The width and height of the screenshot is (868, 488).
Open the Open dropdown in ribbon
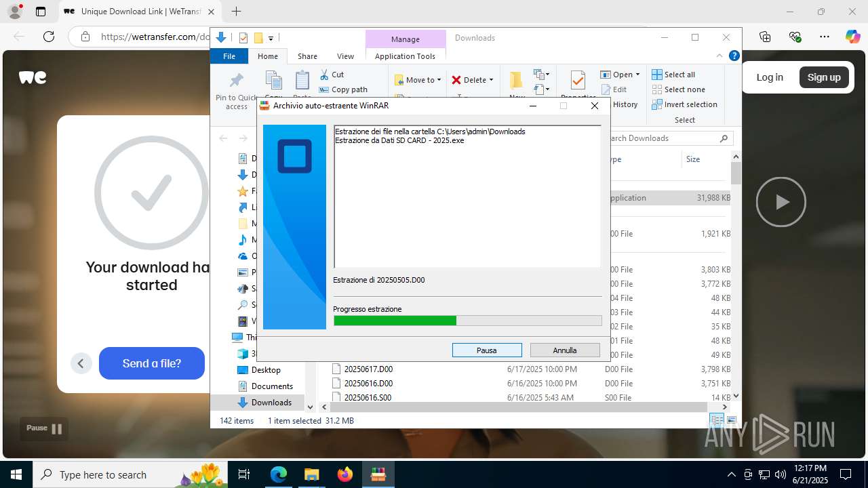pyautogui.click(x=620, y=75)
